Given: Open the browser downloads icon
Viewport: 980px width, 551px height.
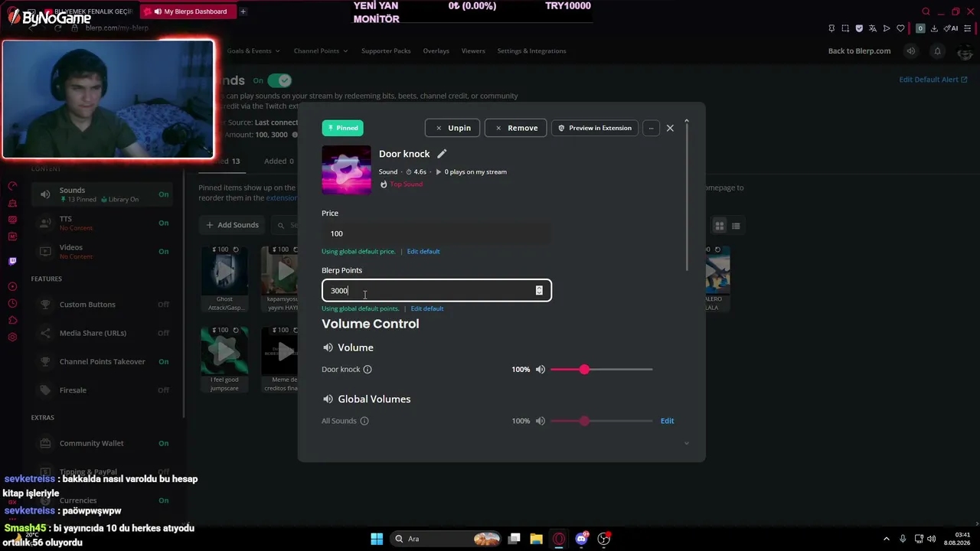Looking at the screenshot, I should pos(934,28).
